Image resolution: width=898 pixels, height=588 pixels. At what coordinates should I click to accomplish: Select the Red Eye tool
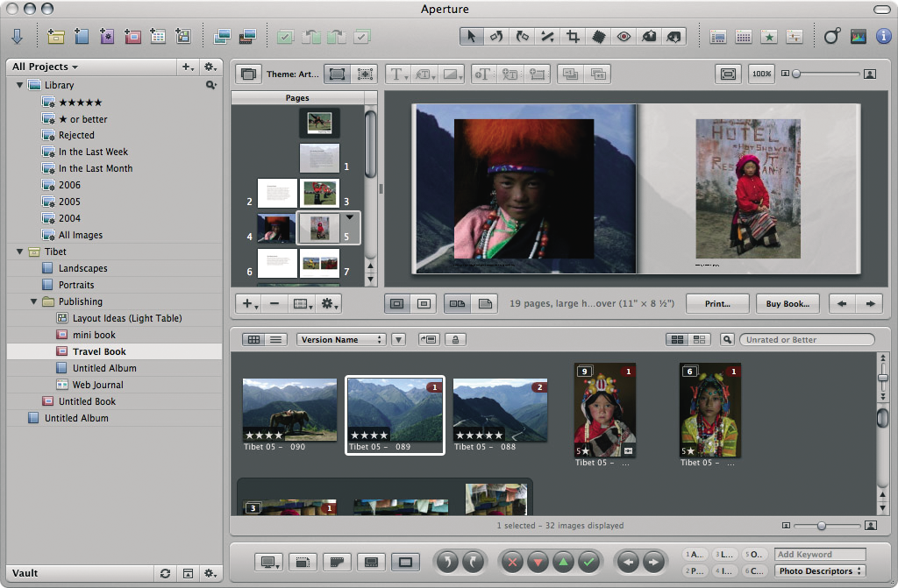pyautogui.click(x=624, y=37)
